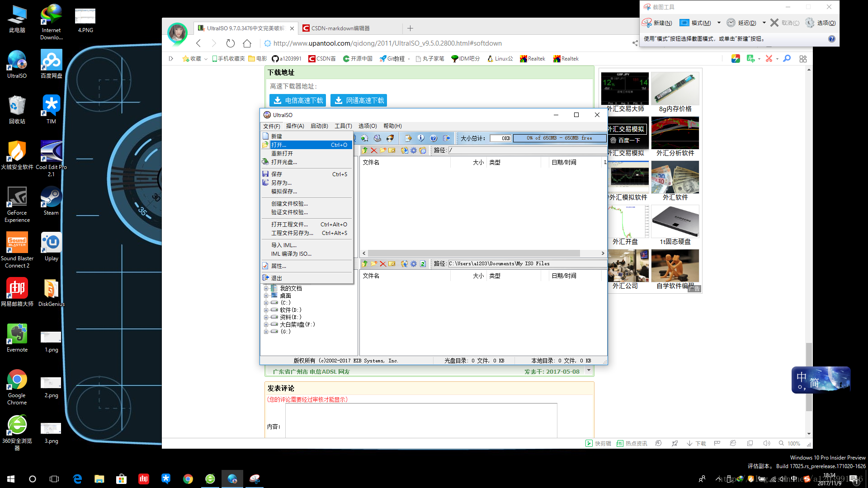The height and width of the screenshot is (488, 868).
Task: Expand the (C:) drive tree node
Action: [266, 302]
